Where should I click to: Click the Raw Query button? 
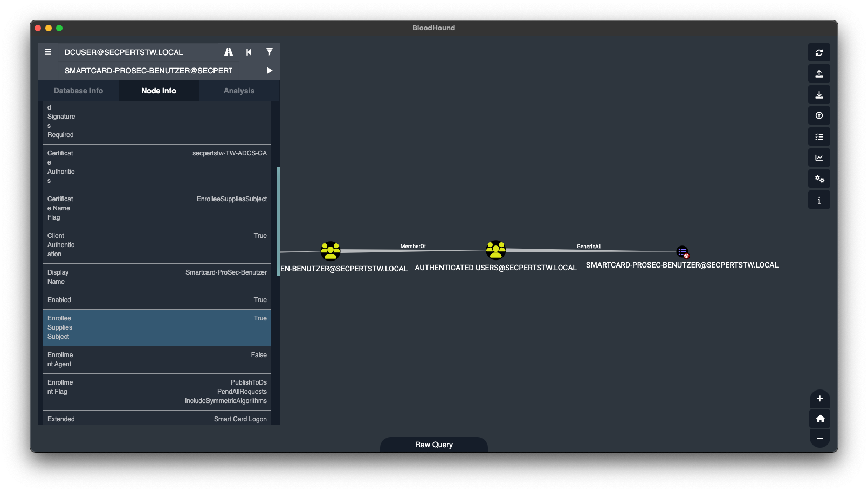point(433,444)
